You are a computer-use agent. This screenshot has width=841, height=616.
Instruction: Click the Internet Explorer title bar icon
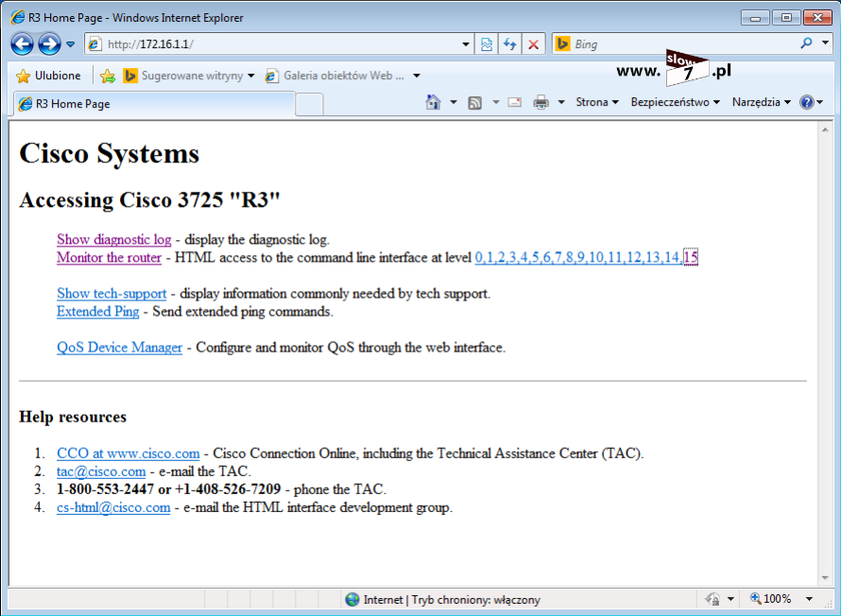pos(18,17)
